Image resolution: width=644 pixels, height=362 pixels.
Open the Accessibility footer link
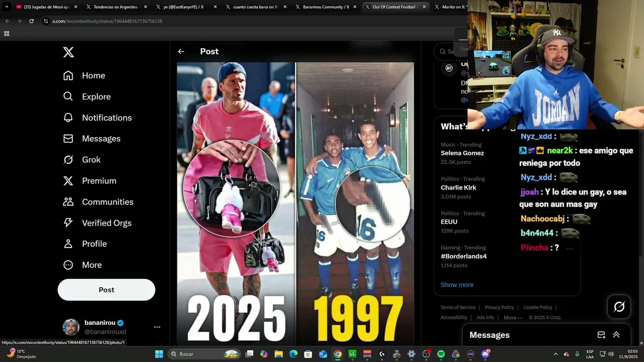(454, 317)
